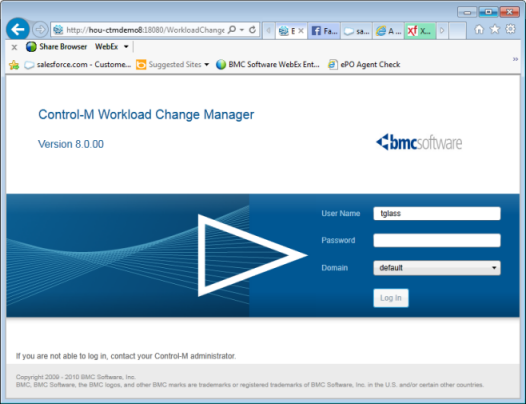Expand favorites bar overflow chevron
The image size is (526, 404).
click(515, 59)
